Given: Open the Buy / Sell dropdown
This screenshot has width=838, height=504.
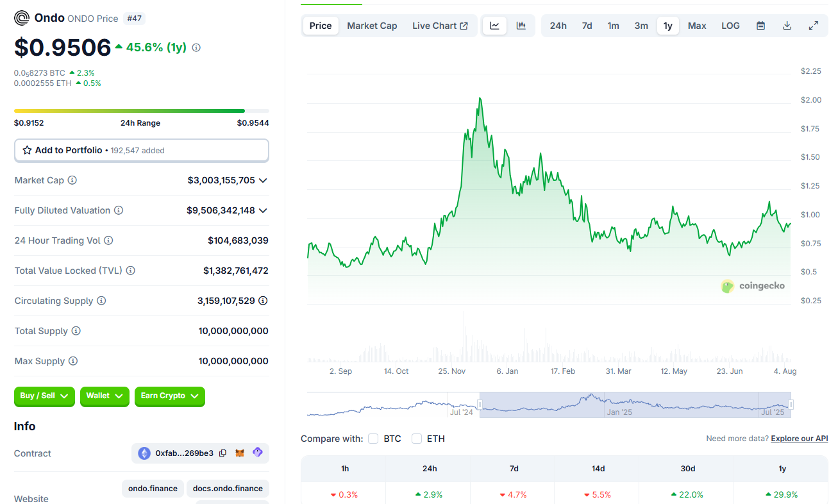Looking at the screenshot, I should (x=44, y=396).
